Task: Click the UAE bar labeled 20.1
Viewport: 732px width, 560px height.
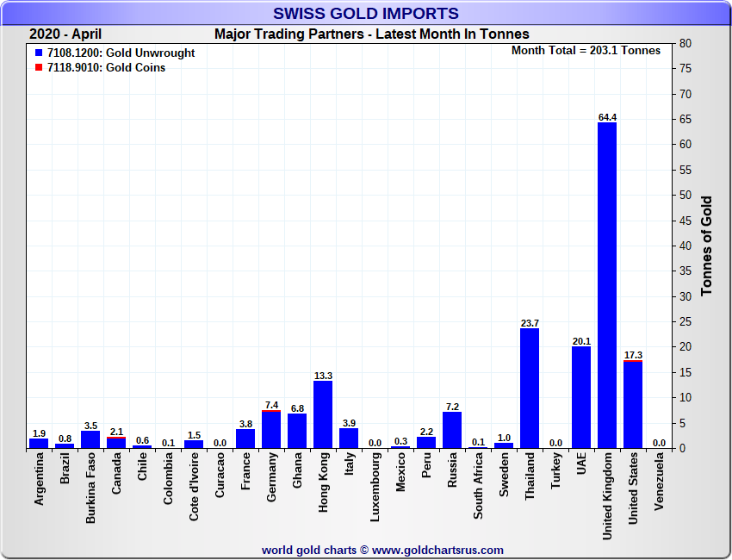Action: 581,397
